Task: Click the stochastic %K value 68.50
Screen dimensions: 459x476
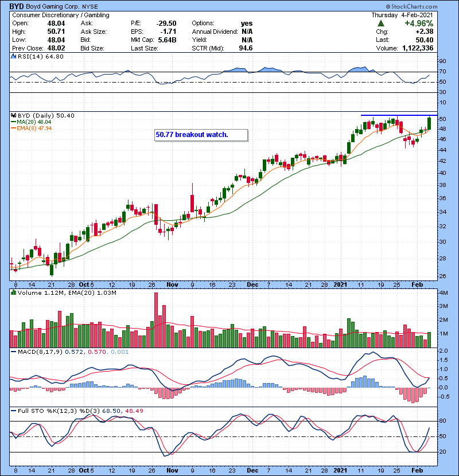Action: click(111, 411)
